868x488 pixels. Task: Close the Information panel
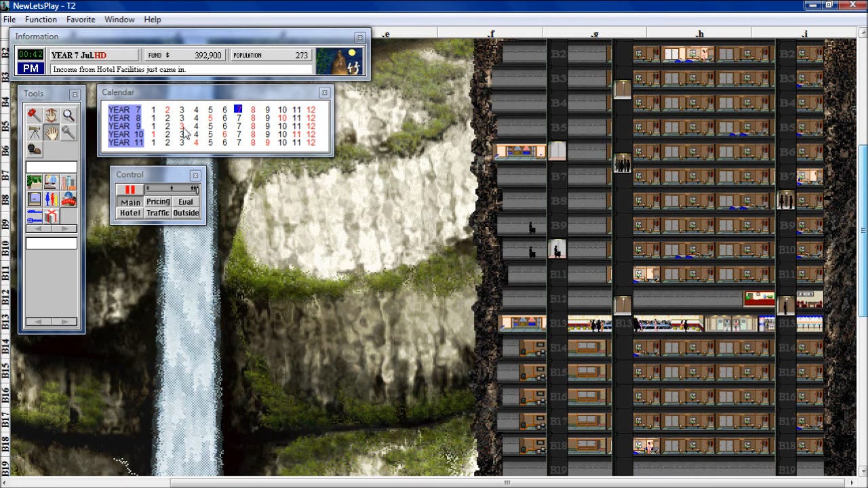(359, 37)
